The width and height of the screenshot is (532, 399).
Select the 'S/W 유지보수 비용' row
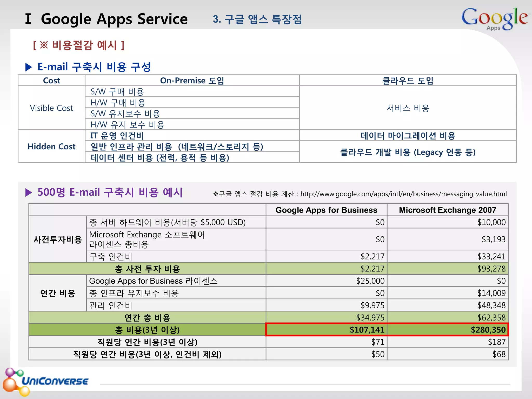coord(192,114)
